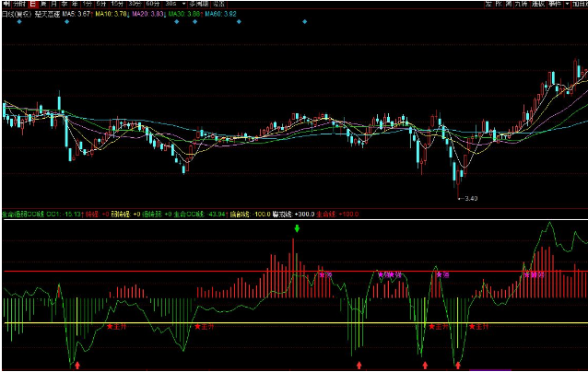Click the purple MA20: 3.83 label
The height and width of the screenshot is (372, 588).
pos(148,14)
